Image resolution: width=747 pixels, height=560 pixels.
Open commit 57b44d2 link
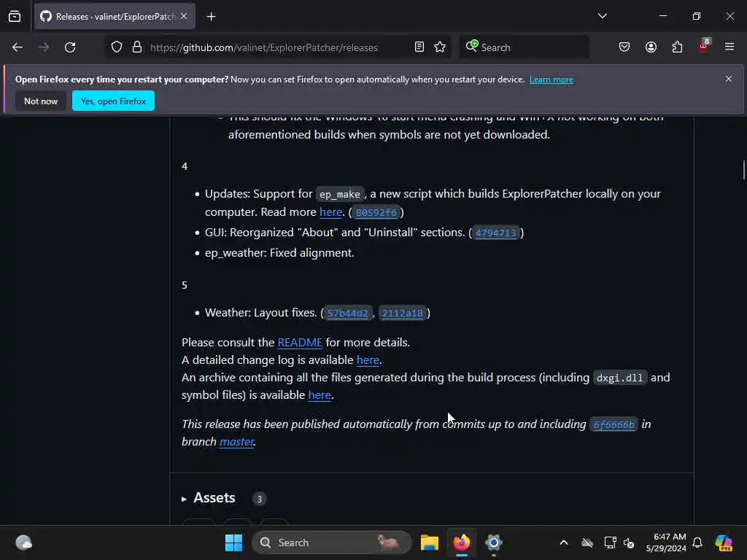pyautogui.click(x=347, y=314)
